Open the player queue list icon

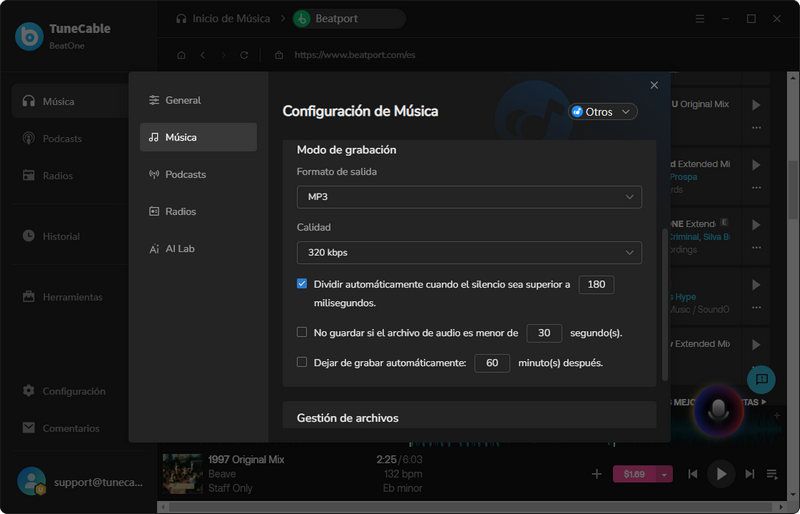(x=772, y=474)
